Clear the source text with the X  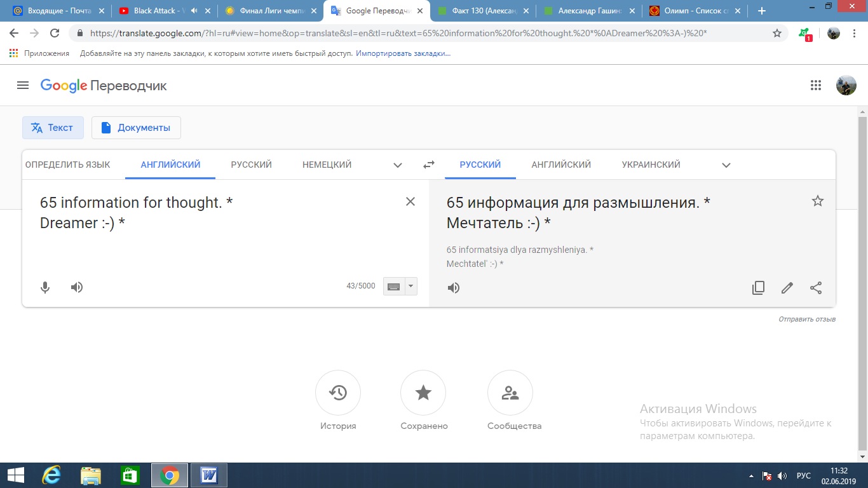[x=410, y=201]
